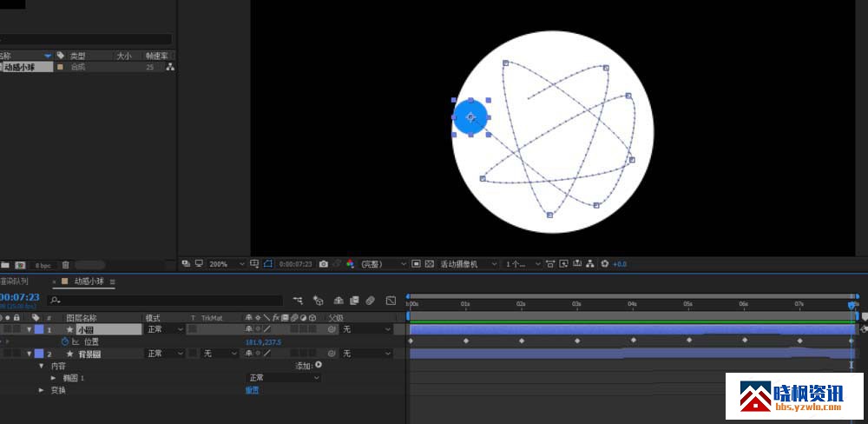
Task: Click the show channel RGB color icon
Action: (350, 264)
